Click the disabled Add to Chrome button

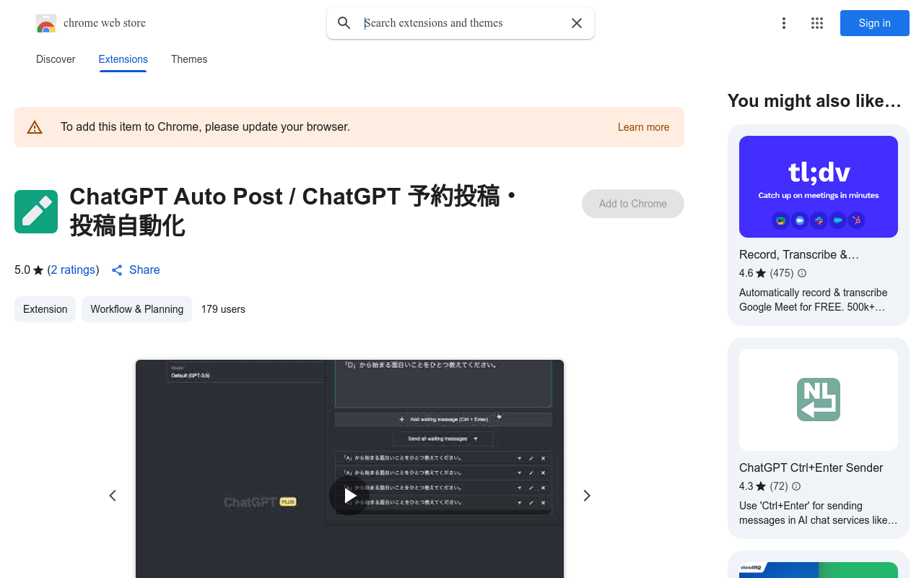click(633, 204)
